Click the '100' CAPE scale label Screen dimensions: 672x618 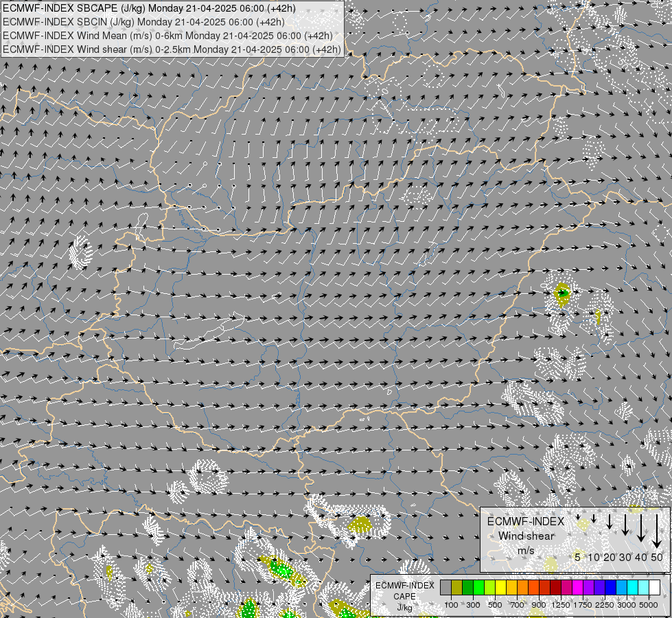coord(451,605)
